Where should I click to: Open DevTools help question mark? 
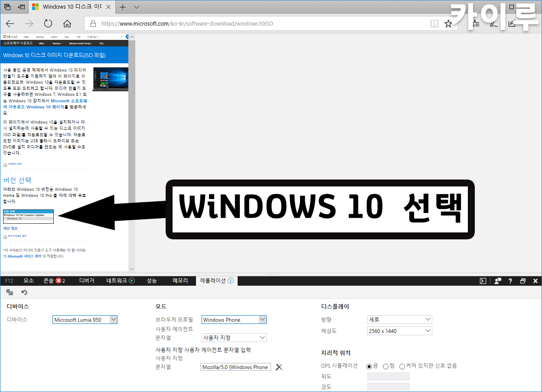[x=510, y=281]
